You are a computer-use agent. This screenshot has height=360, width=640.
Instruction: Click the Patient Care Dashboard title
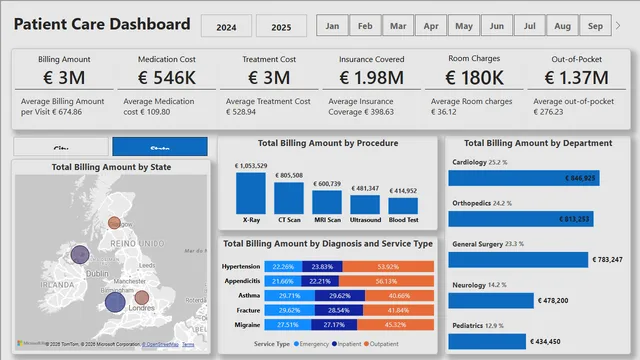point(102,24)
